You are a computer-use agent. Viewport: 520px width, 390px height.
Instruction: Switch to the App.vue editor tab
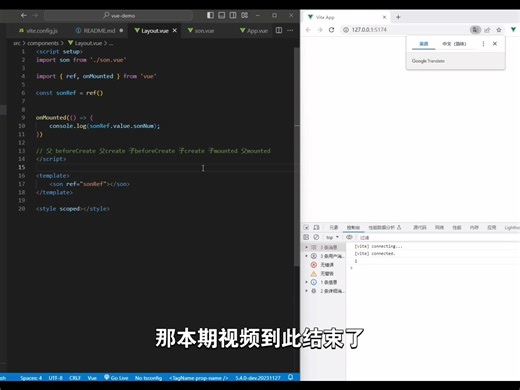[x=253, y=31]
